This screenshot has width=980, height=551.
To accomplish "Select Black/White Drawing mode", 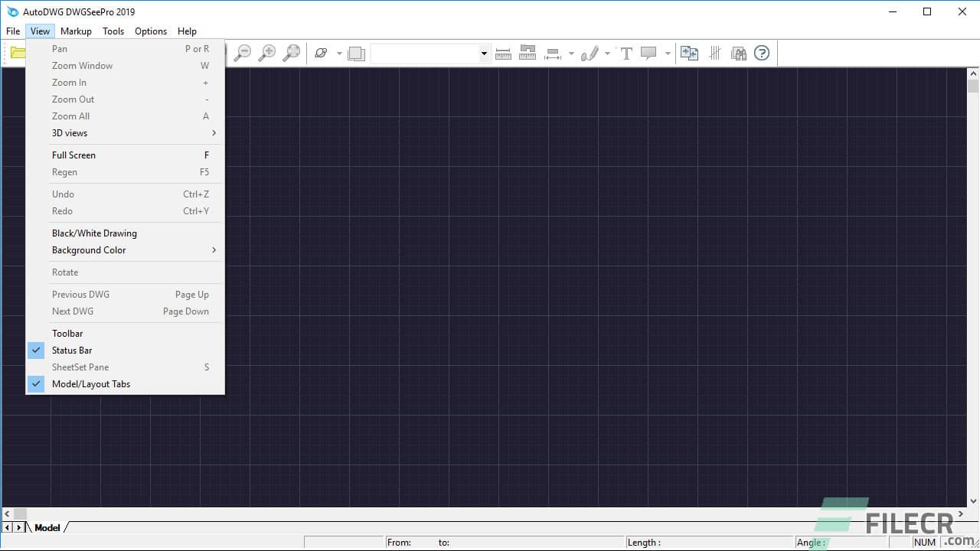I will [x=94, y=233].
